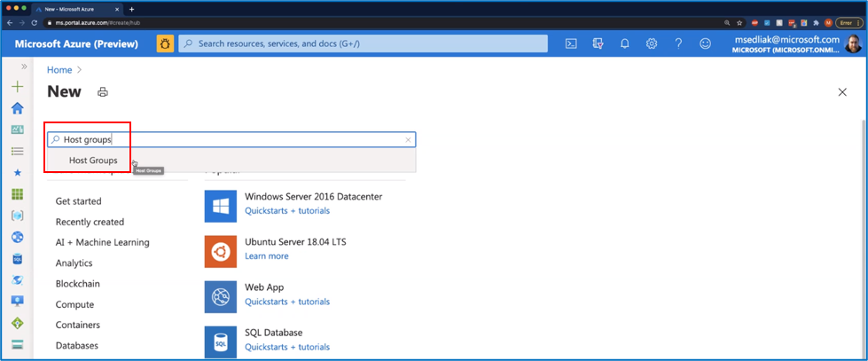Image resolution: width=868 pixels, height=361 pixels.
Task: Open All services list icon in sidebar
Action: 18,151
